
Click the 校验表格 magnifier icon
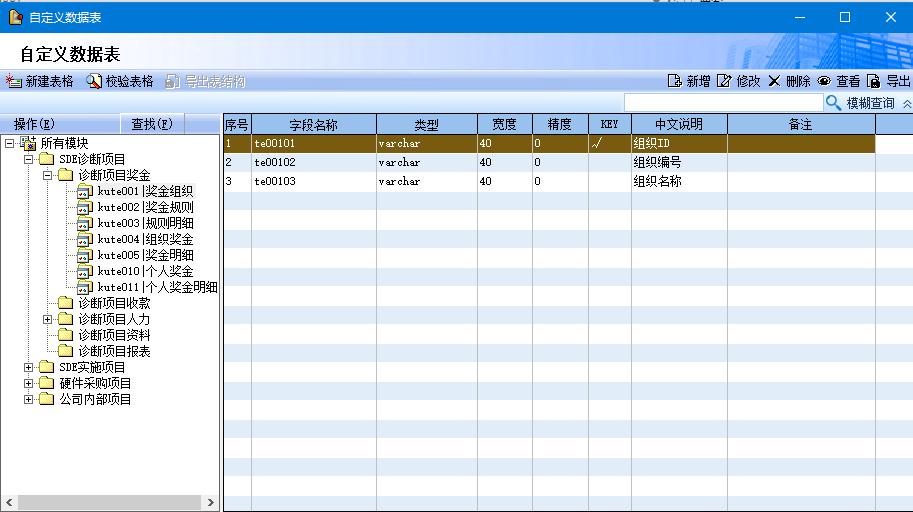tap(94, 81)
